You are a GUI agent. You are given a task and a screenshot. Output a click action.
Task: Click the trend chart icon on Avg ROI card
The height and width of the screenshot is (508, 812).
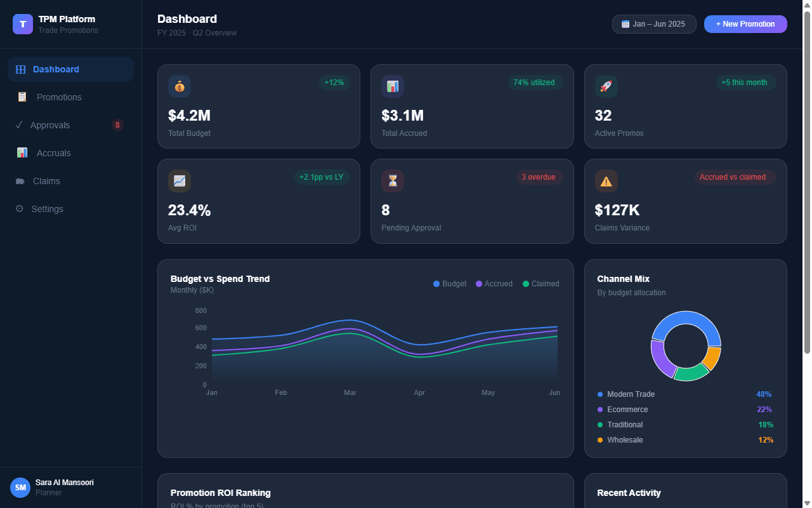pos(180,181)
